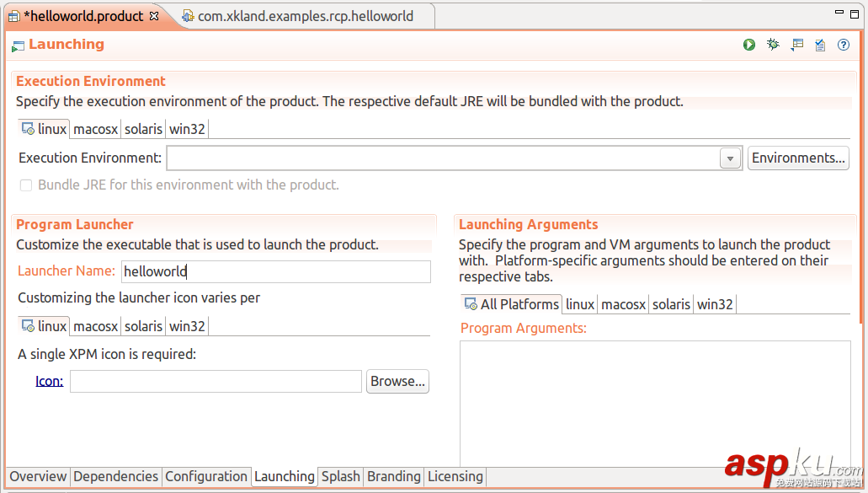Open the Branding page tab
Image resolution: width=868 pixels, height=493 pixels.
click(393, 476)
